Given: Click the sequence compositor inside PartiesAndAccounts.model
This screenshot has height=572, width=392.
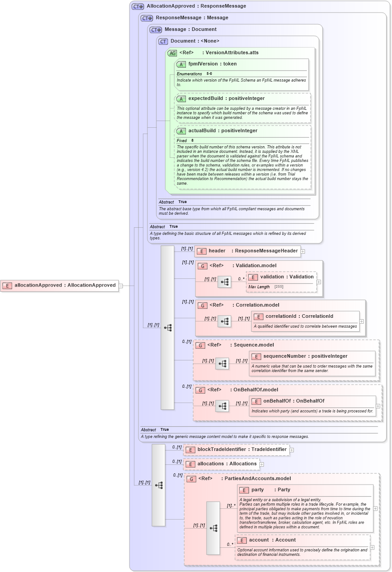Looking at the screenshot, I should coord(213,528).
